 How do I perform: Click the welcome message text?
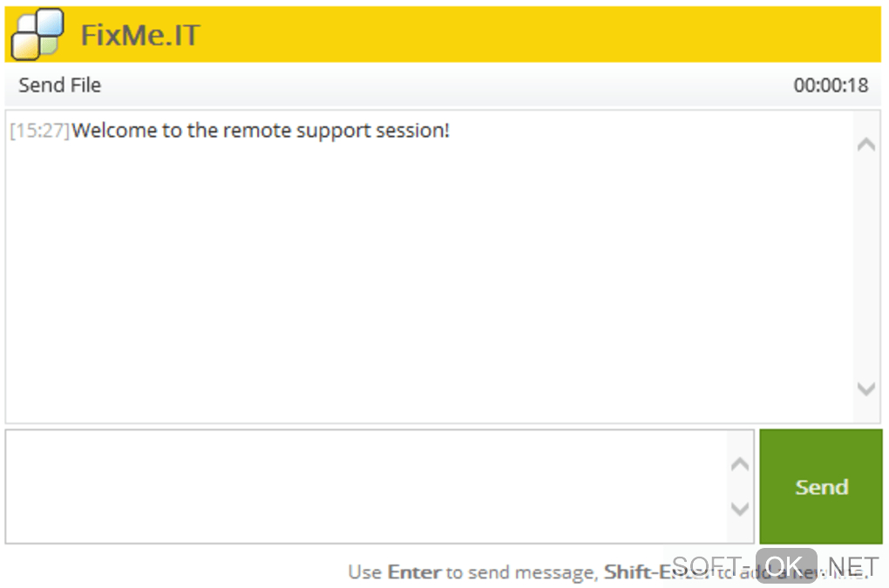(261, 132)
